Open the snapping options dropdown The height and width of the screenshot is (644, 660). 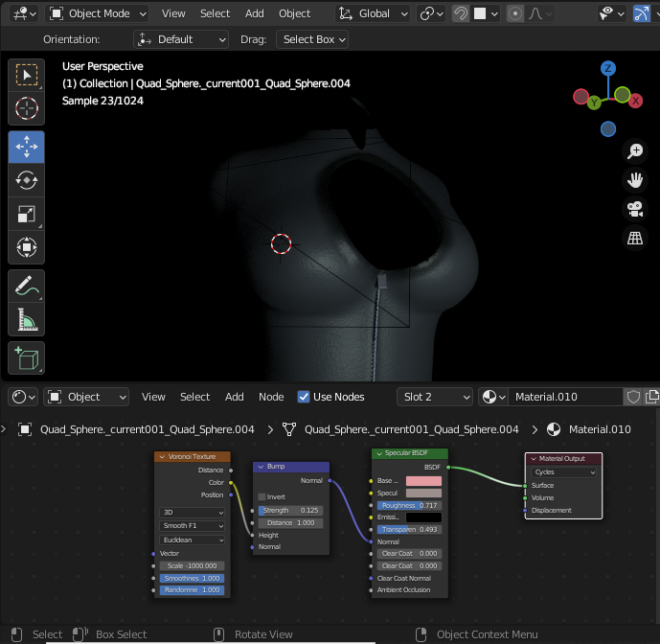[486, 14]
